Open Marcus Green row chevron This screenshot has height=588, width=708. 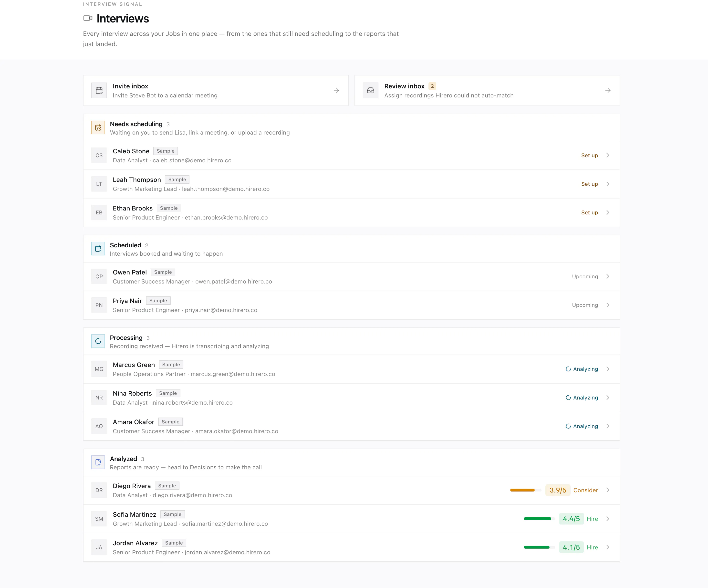pos(608,369)
